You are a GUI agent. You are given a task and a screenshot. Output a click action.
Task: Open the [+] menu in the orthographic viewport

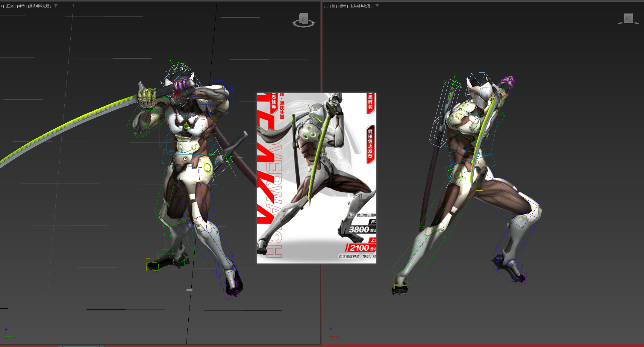tap(2, 6)
